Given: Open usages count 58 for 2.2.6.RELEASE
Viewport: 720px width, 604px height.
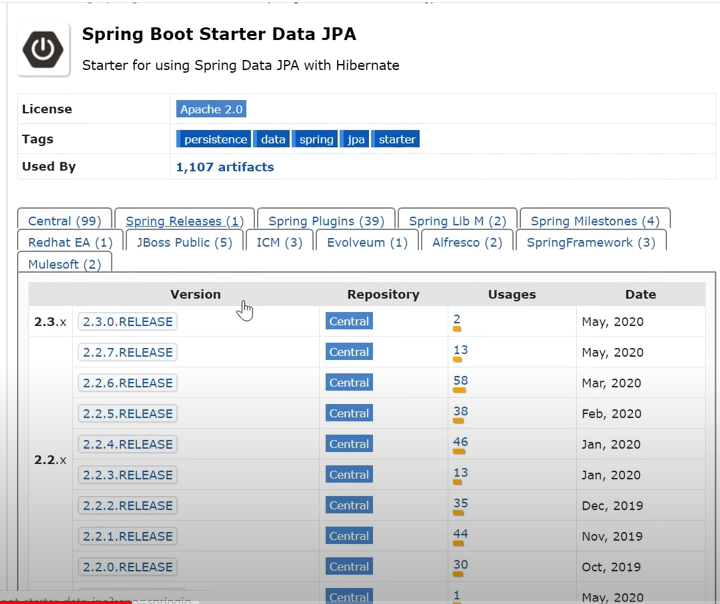Looking at the screenshot, I should (461, 380).
